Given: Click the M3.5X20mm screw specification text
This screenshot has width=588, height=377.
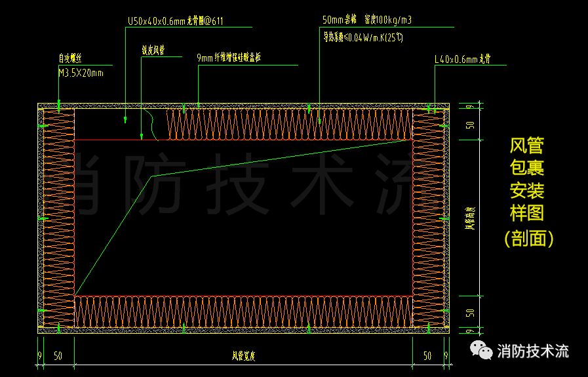Looking at the screenshot, I should point(81,73).
